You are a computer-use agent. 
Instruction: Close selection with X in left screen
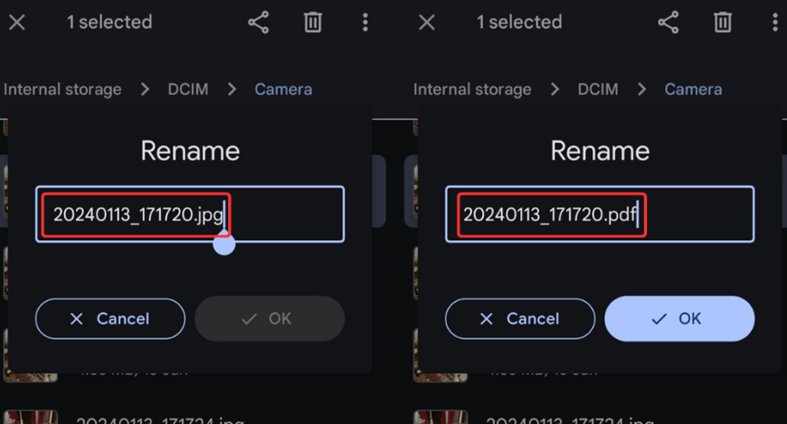click(x=17, y=22)
